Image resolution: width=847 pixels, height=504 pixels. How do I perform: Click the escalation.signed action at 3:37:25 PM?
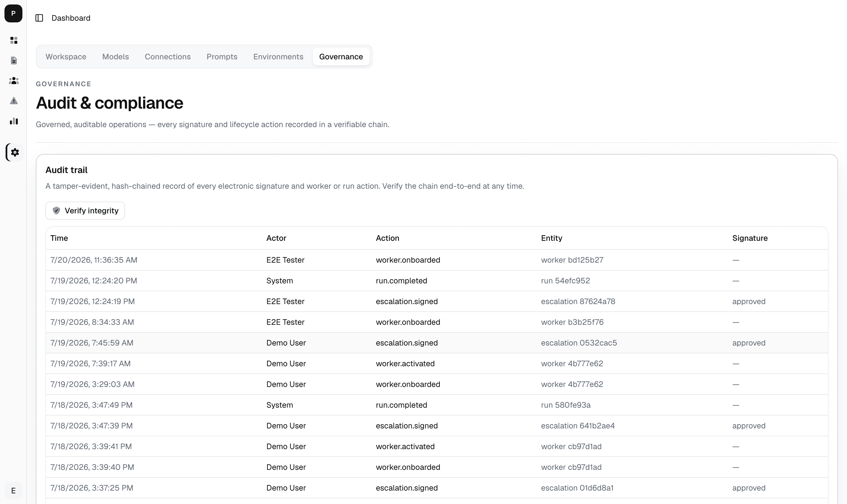407,488
